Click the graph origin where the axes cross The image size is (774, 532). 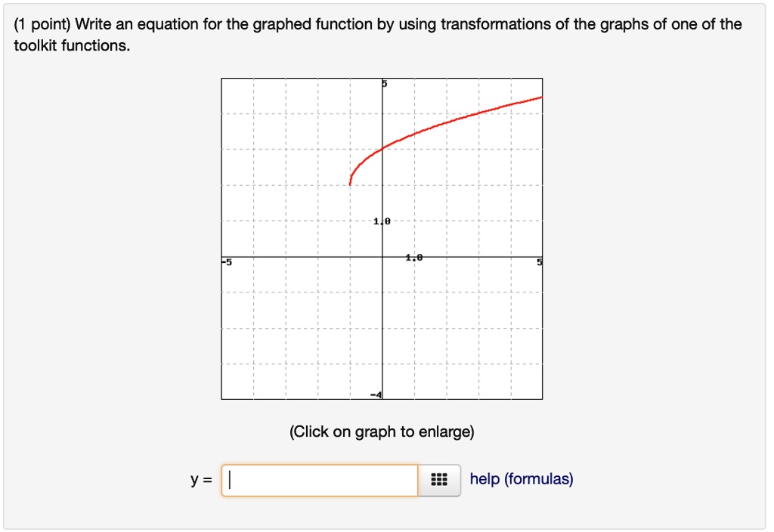(382, 257)
